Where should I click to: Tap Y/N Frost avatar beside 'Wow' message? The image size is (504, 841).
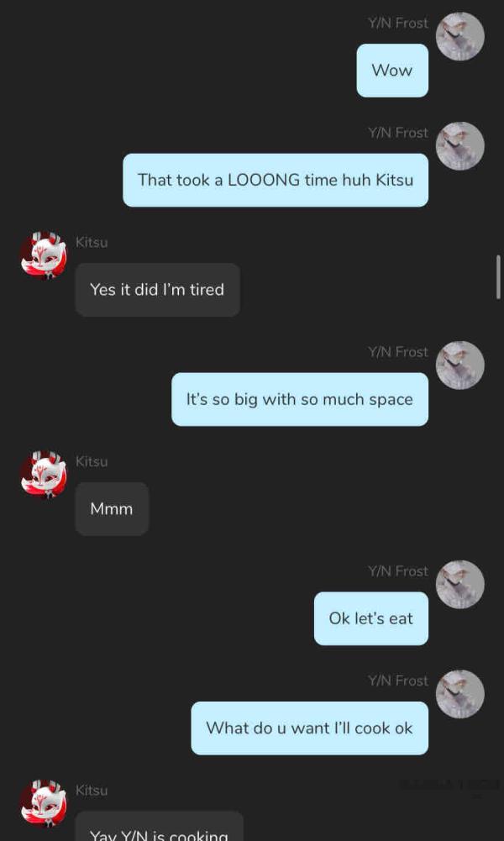[x=460, y=36]
